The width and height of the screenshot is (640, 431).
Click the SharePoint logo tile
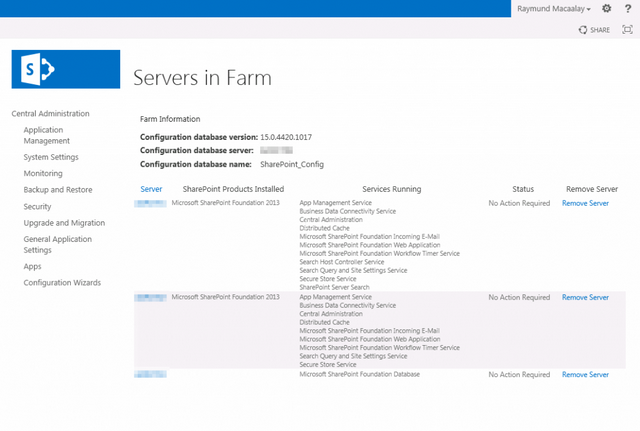point(66,69)
